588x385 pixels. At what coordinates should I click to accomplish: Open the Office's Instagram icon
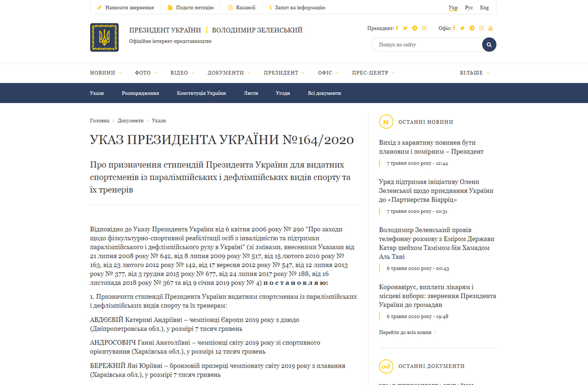point(482,28)
